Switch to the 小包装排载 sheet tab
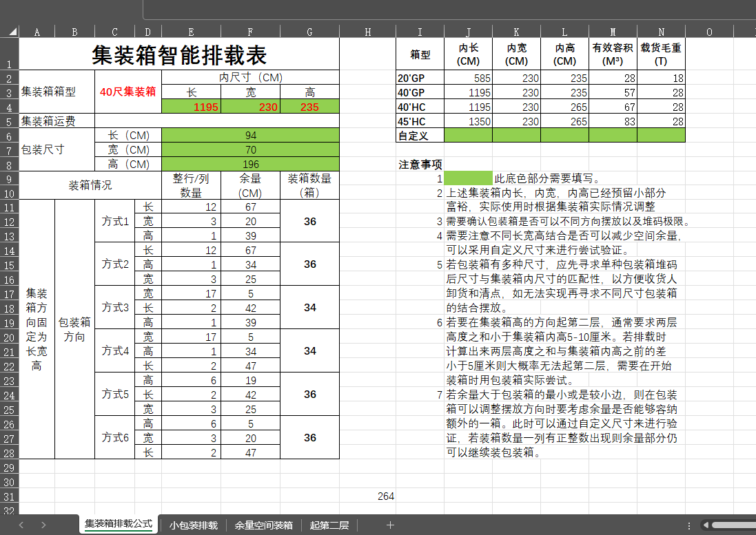Image resolution: width=756 pixels, height=535 pixels. pyautogui.click(x=193, y=525)
